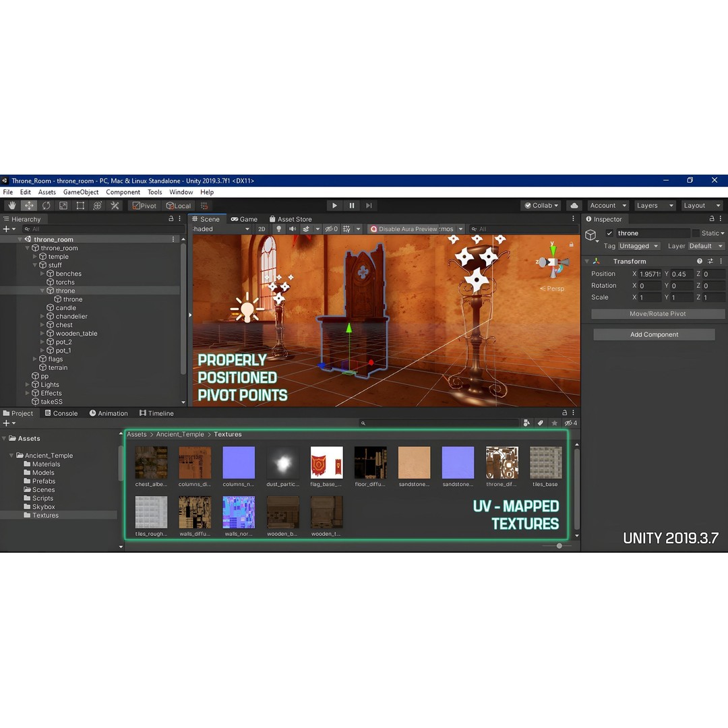This screenshot has width=728, height=728.
Task: Enable the Static checkbox
Action: (696, 233)
